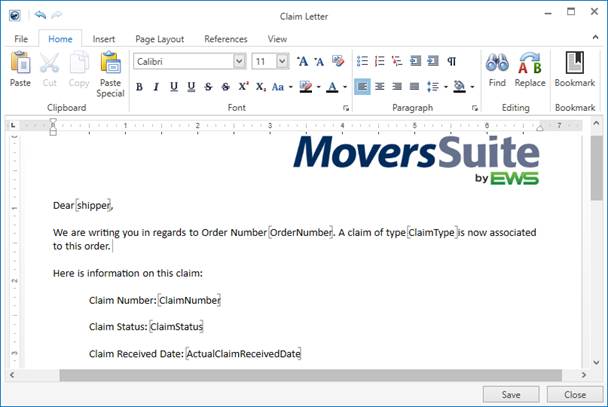
Task: Switch to the Insert tab
Action: 104,39
